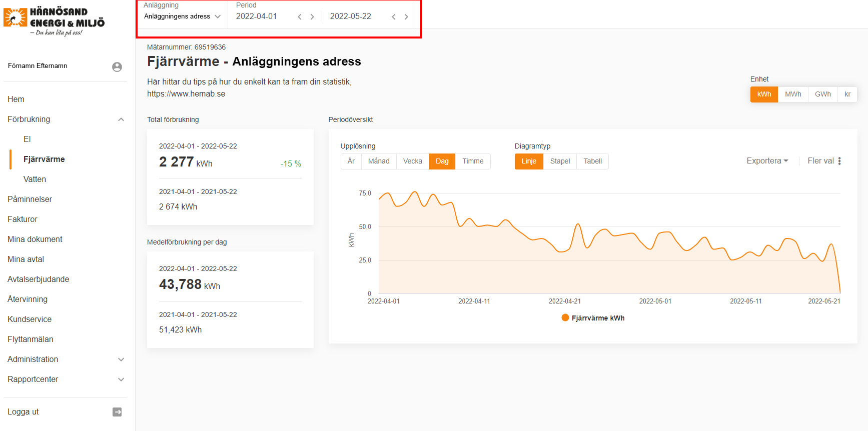
Task: Click the Härnösand Energi & Miljö logo
Action: tap(54, 21)
